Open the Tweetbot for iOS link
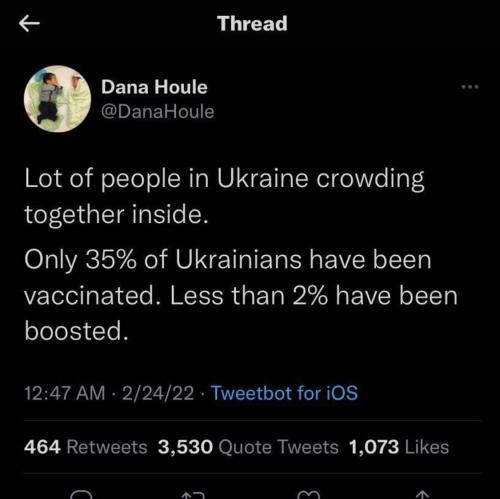The image size is (500, 499). 285,393
